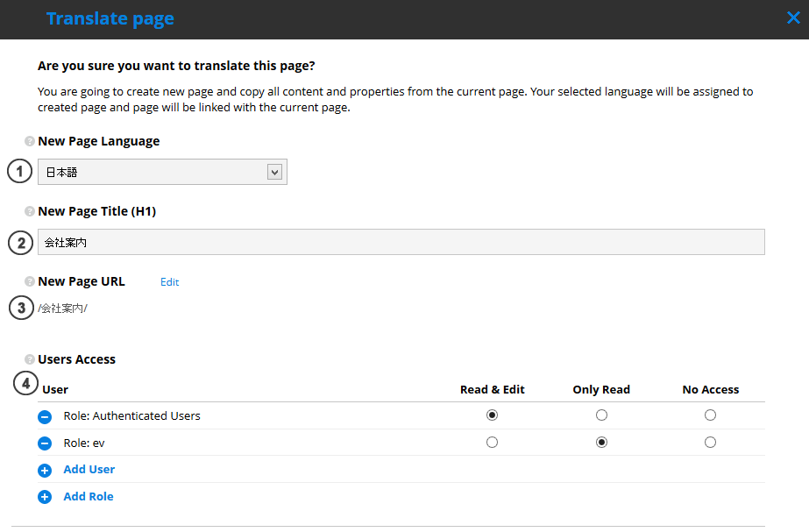Edit the New Page URL
The width and height of the screenshot is (809, 532).
coord(169,282)
